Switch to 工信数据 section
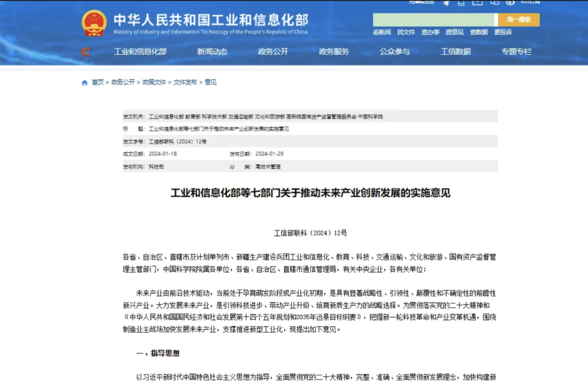The image size is (588, 384). (x=456, y=52)
